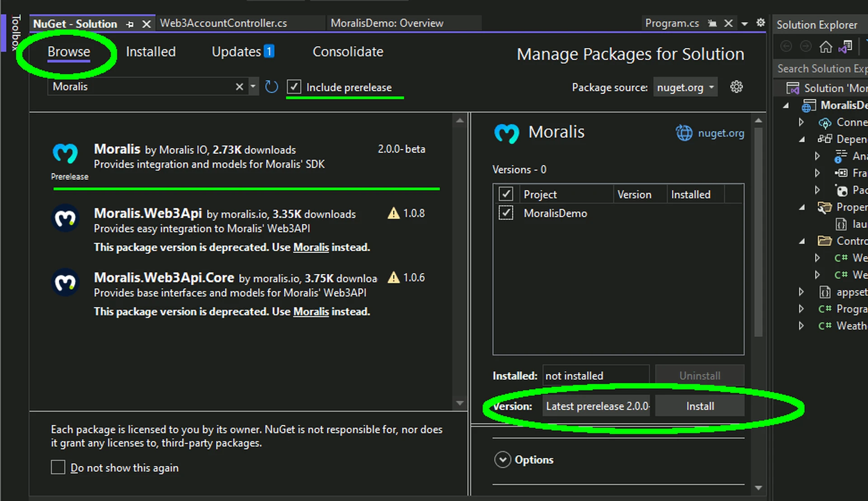The width and height of the screenshot is (868, 501).
Task: Open the Package source dropdown
Action: [x=685, y=87]
